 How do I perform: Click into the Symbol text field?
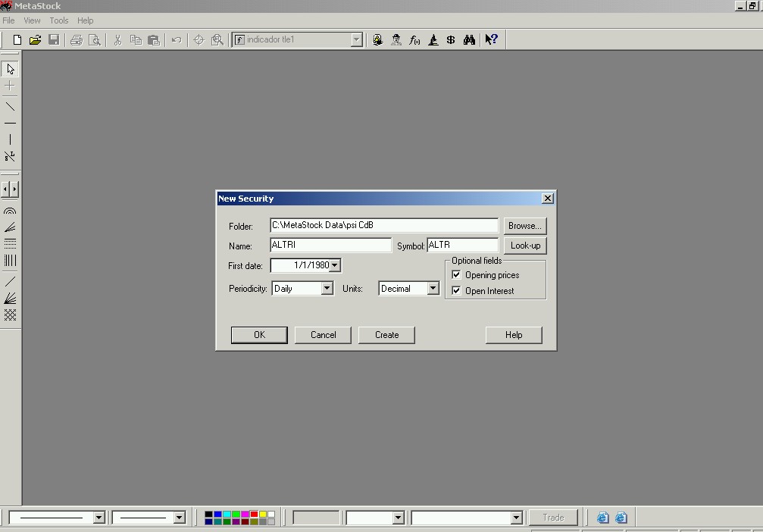click(463, 245)
